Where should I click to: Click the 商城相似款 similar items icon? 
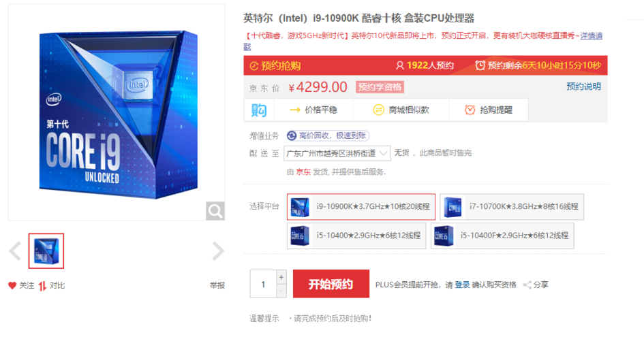[x=378, y=110]
